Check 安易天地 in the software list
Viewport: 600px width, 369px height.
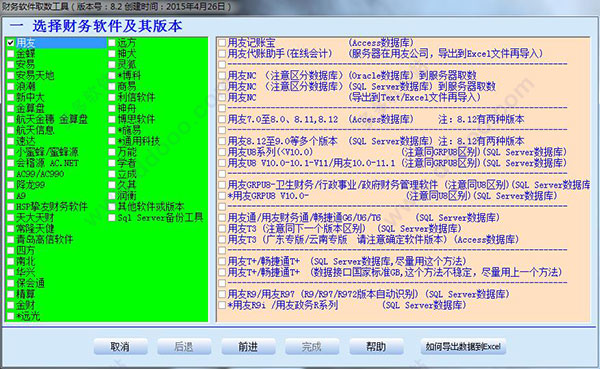pos(11,75)
